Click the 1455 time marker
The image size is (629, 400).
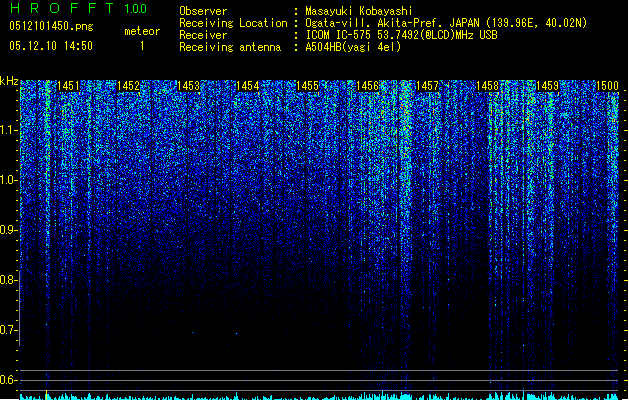(308, 86)
